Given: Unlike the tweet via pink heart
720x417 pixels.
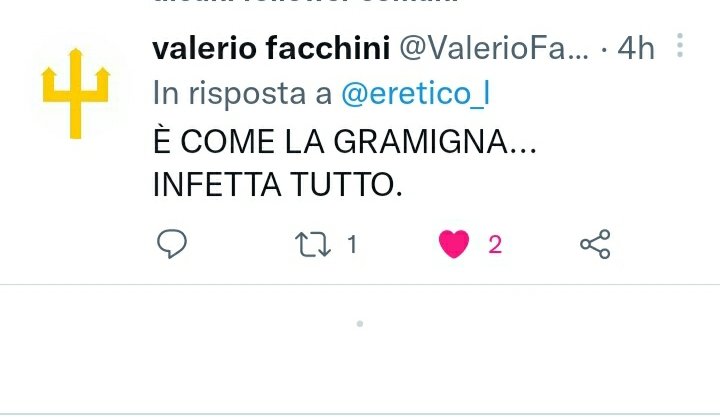Looking at the screenshot, I should coord(454,244).
